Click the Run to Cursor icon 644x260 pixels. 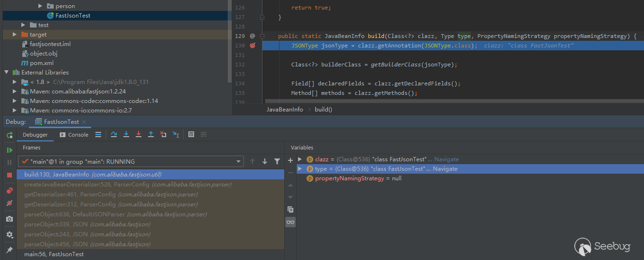[x=176, y=135]
